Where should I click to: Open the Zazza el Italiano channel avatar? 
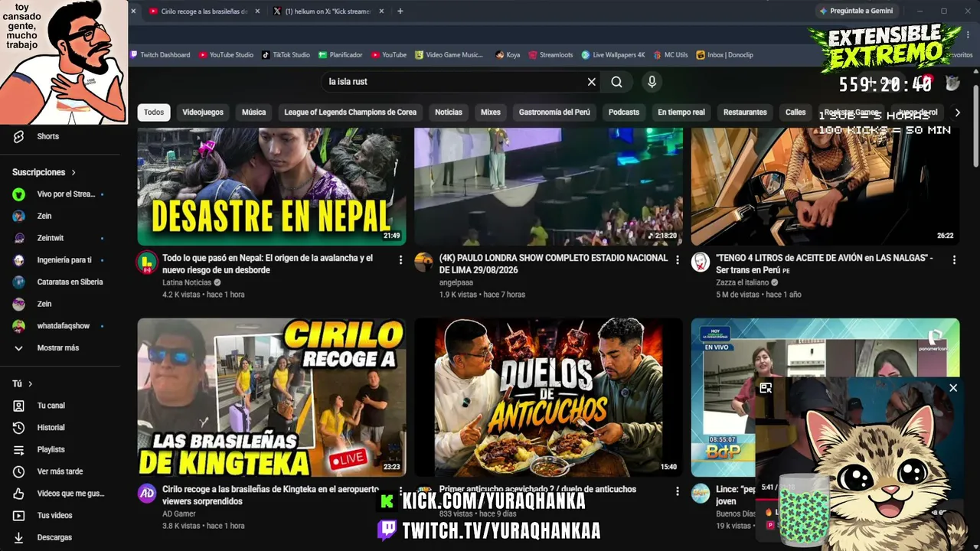pyautogui.click(x=701, y=262)
